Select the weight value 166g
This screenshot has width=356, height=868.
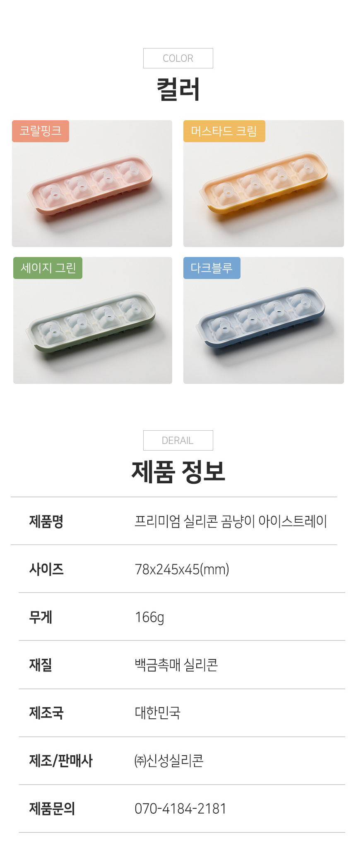[149, 617]
